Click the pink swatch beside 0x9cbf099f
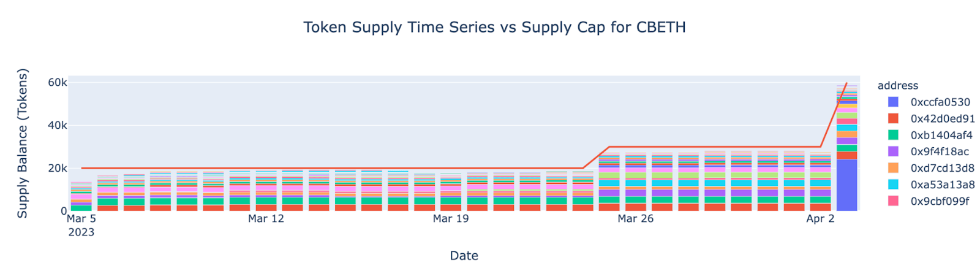The height and width of the screenshot is (279, 980). (893, 201)
